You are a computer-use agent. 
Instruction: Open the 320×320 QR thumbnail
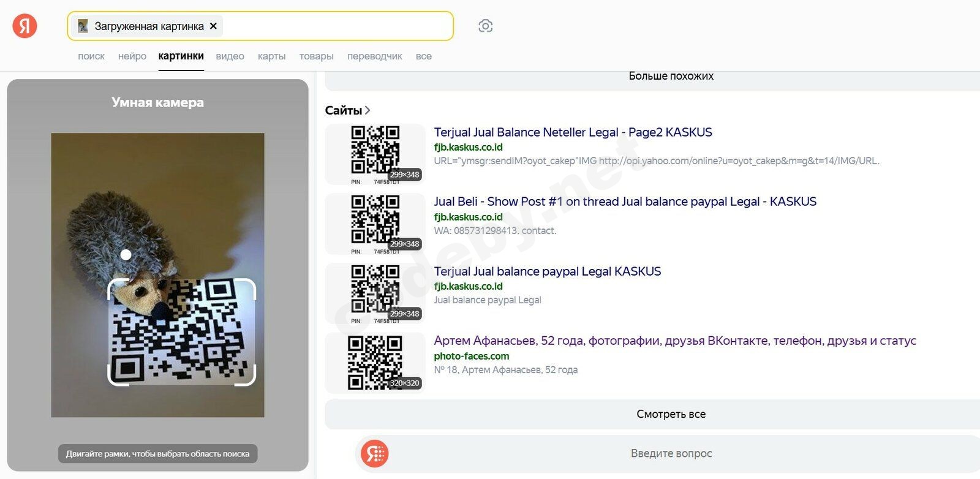(375, 363)
